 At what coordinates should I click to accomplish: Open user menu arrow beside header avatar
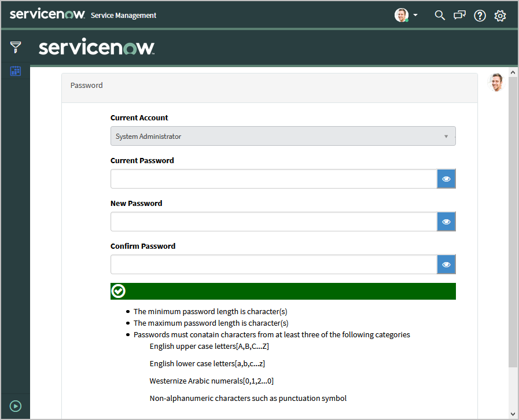[x=415, y=16]
